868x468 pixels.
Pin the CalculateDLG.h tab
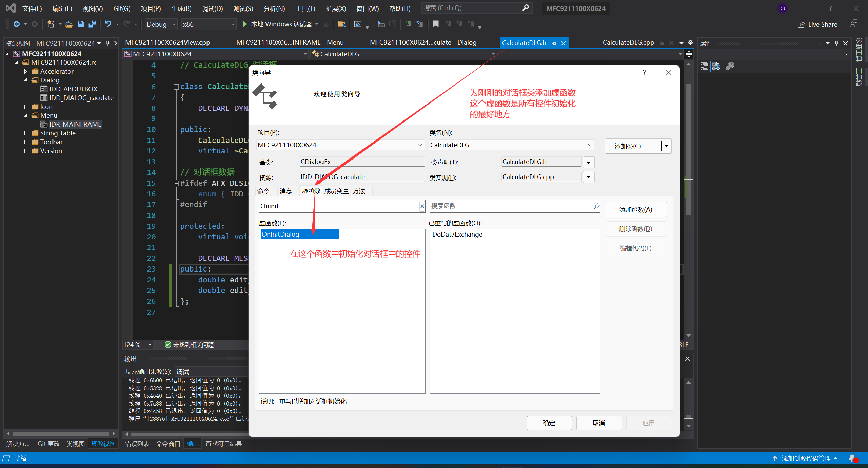tap(554, 43)
